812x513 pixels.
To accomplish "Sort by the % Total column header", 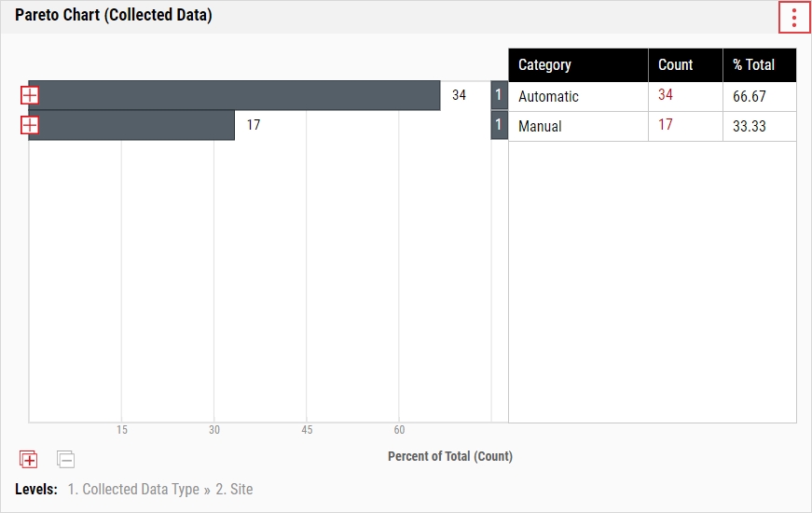I will click(753, 65).
